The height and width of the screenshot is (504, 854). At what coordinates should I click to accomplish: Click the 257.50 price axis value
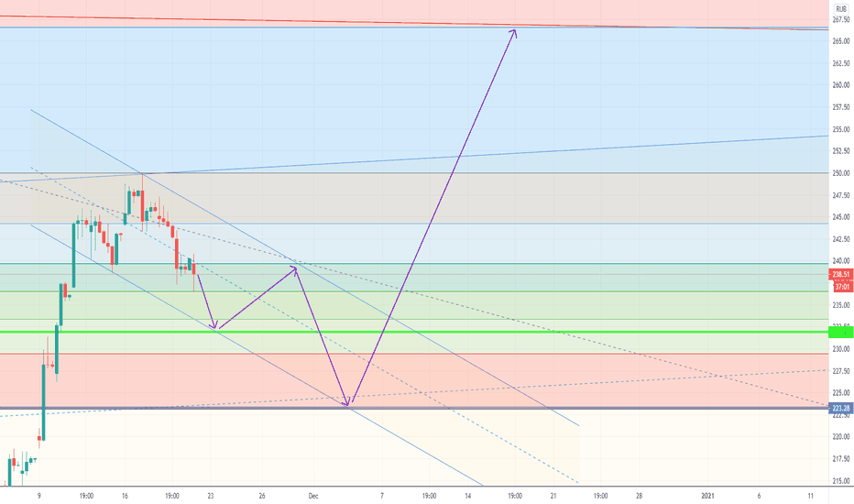841,107
